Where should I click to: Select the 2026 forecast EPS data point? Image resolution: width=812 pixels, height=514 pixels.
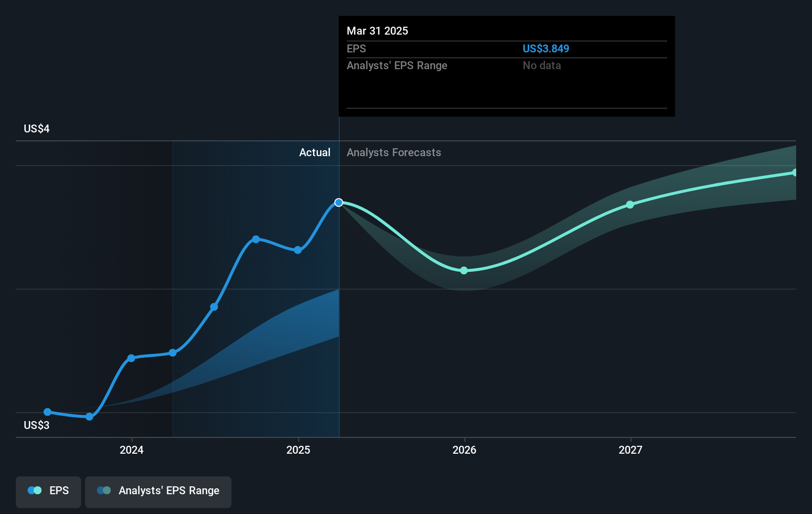click(464, 270)
